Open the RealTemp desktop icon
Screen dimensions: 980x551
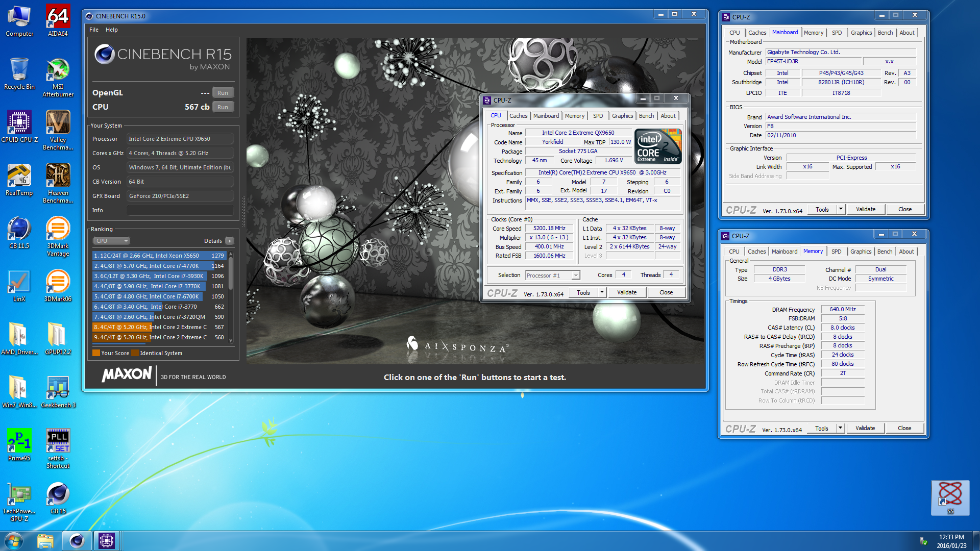point(19,180)
